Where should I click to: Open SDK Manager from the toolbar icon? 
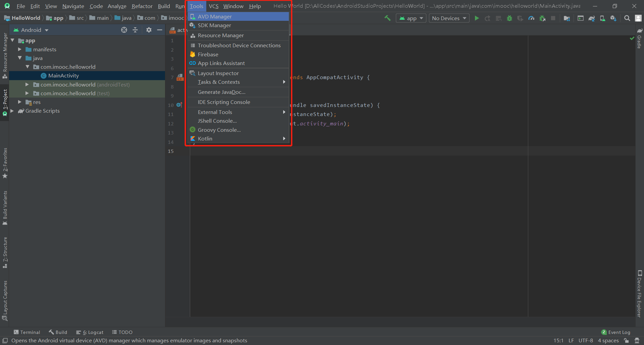(613, 18)
